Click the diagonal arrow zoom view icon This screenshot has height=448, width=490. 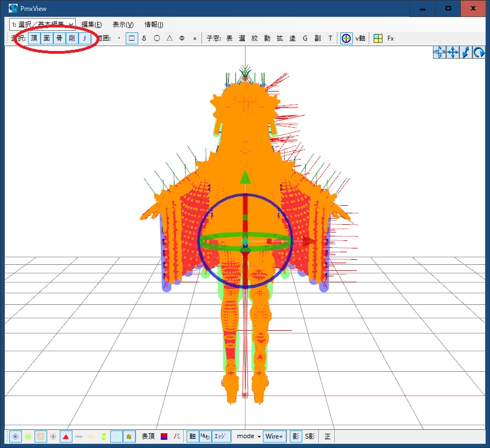[466, 52]
